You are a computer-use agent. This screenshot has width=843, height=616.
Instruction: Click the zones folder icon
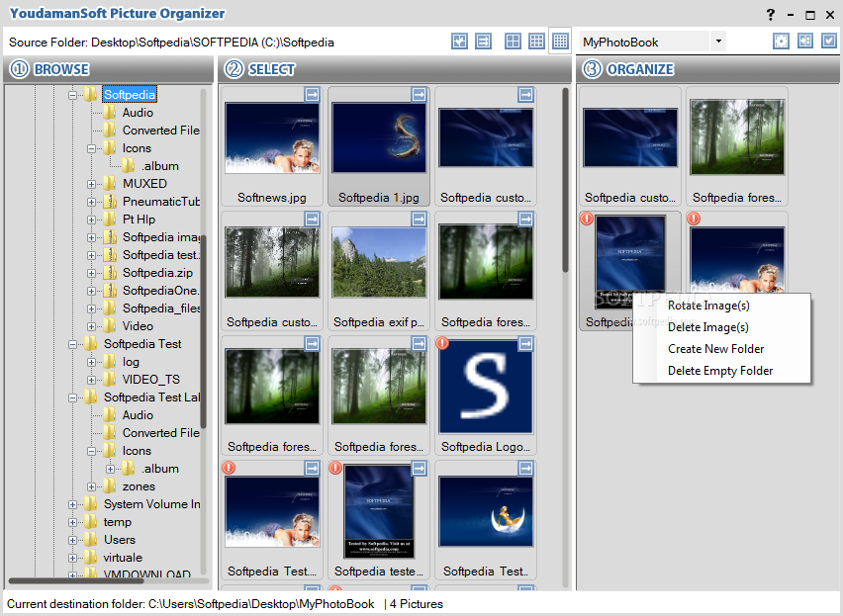point(110,486)
